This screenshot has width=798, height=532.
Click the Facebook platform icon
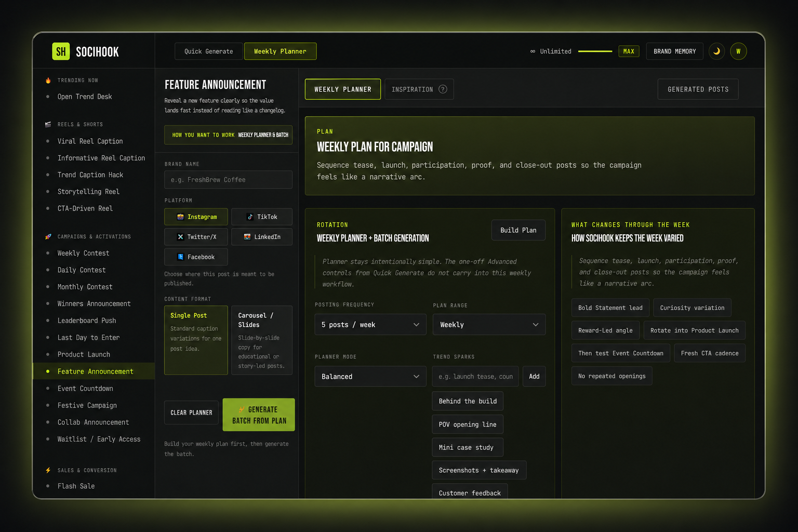point(180,257)
